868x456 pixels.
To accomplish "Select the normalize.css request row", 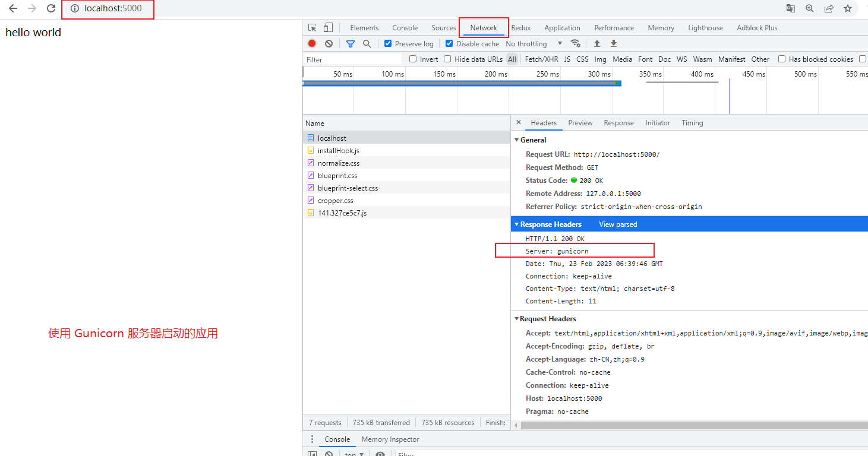I will click(x=406, y=163).
